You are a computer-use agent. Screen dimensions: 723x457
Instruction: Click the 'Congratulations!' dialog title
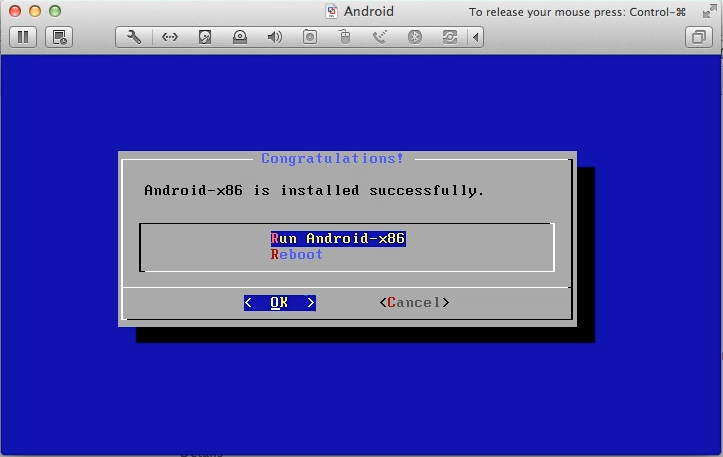(332, 158)
